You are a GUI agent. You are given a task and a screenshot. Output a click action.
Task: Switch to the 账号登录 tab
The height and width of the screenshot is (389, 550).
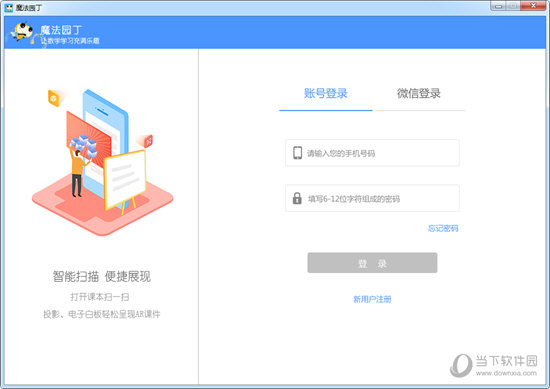point(326,93)
